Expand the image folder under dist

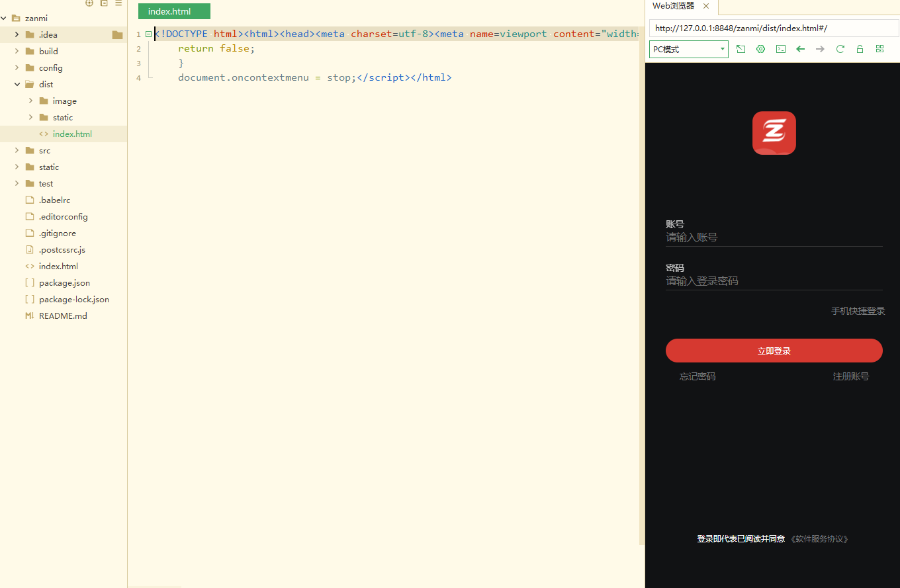pyautogui.click(x=30, y=101)
